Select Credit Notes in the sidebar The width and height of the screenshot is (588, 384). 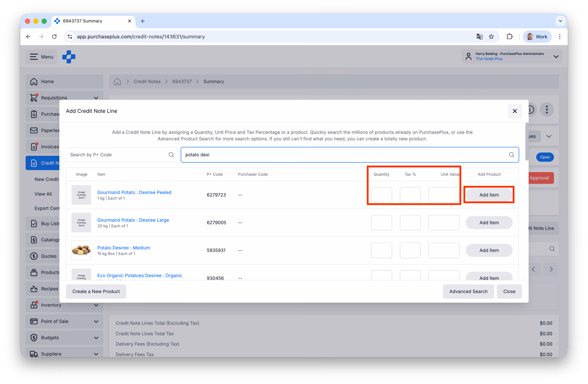pyautogui.click(x=43, y=163)
